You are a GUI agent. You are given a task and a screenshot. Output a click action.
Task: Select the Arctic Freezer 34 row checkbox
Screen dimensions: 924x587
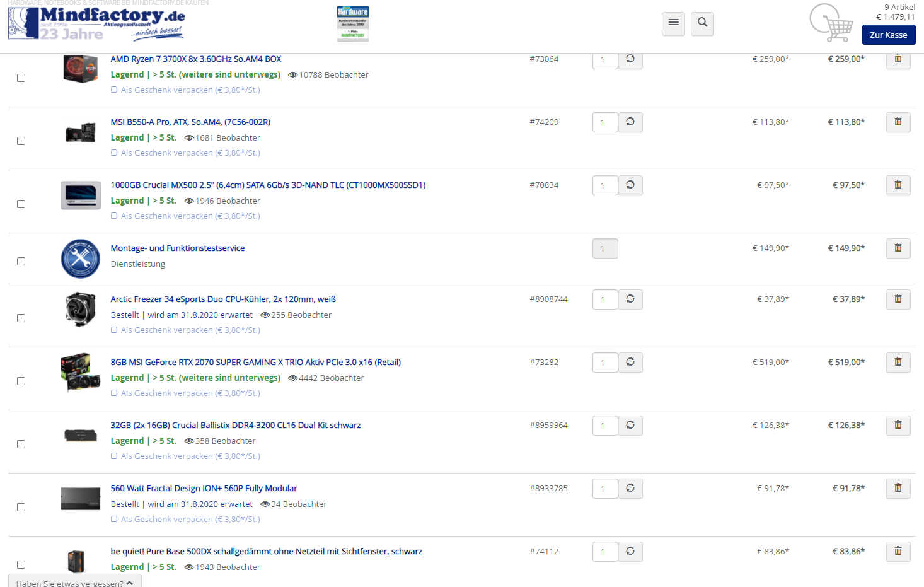point(21,318)
